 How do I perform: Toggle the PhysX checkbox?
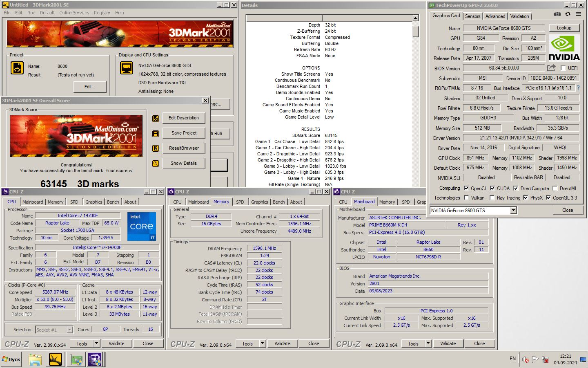click(526, 197)
